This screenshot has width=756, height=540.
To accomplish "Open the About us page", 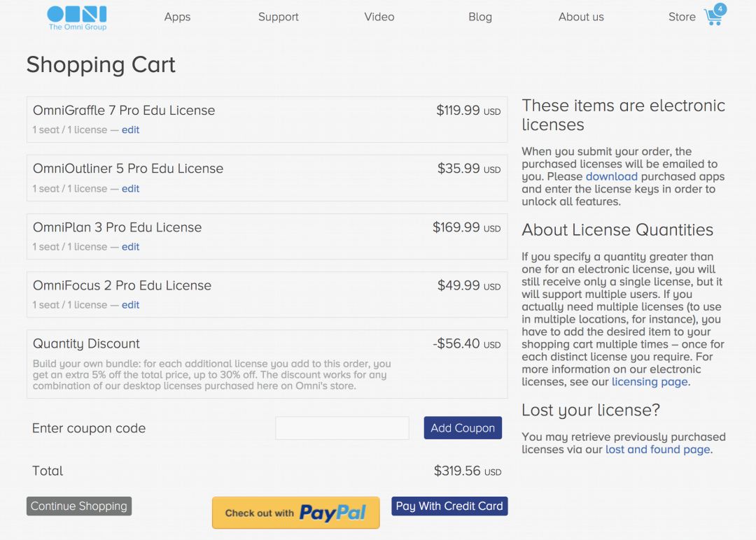I will click(580, 17).
